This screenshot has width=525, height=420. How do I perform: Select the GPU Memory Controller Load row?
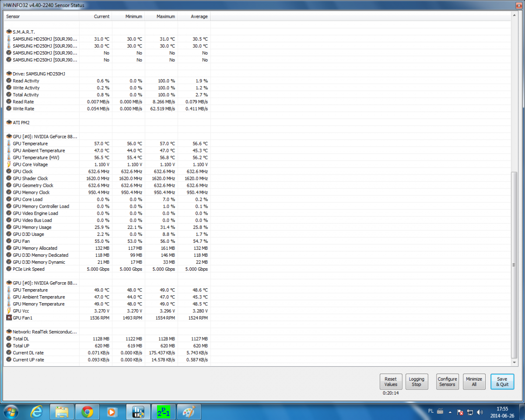(107, 206)
